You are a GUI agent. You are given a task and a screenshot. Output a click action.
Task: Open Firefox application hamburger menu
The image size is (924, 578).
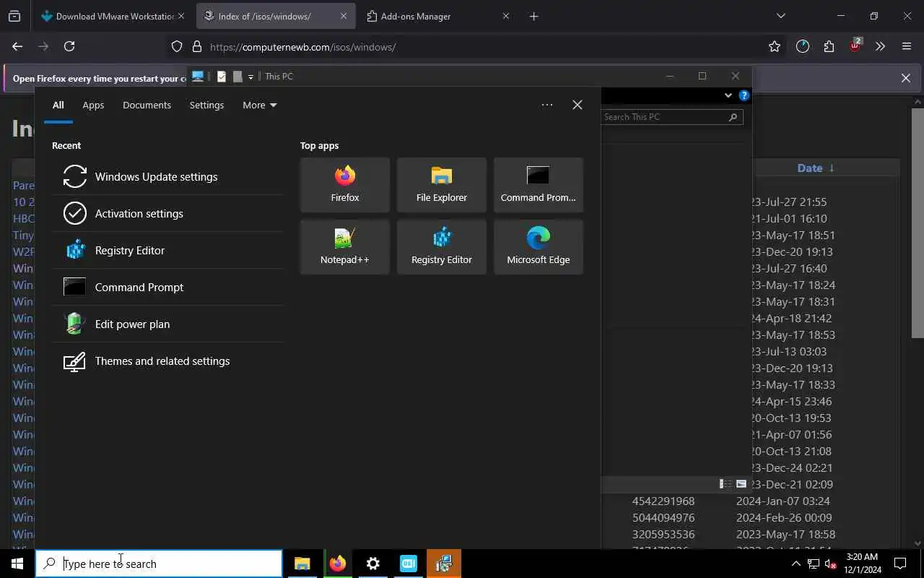907,46
